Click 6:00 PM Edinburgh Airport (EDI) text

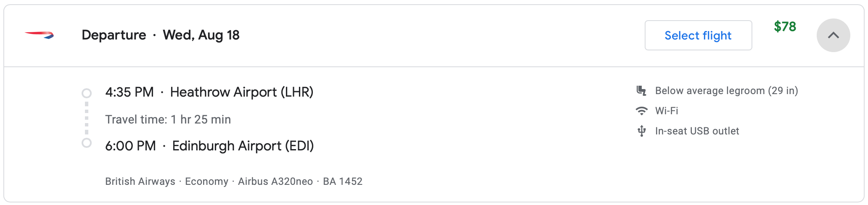click(x=209, y=146)
